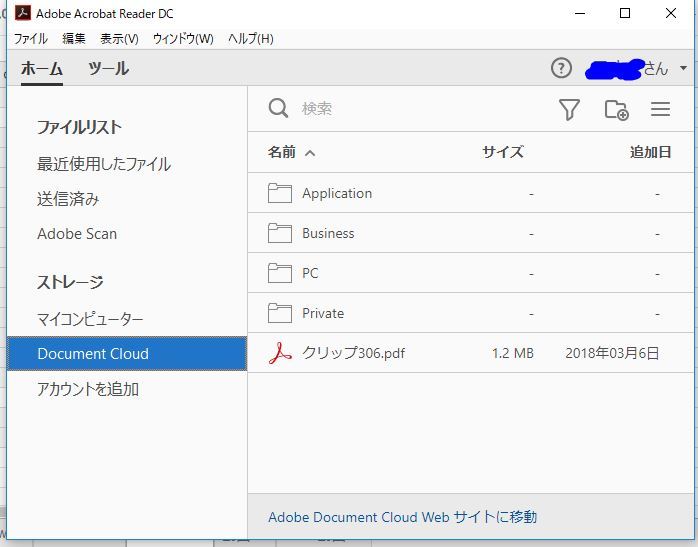Image resolution: width=698 pixels, height=547 pixels.
Task: Click the help question mark icon
Action: [561, 69]
